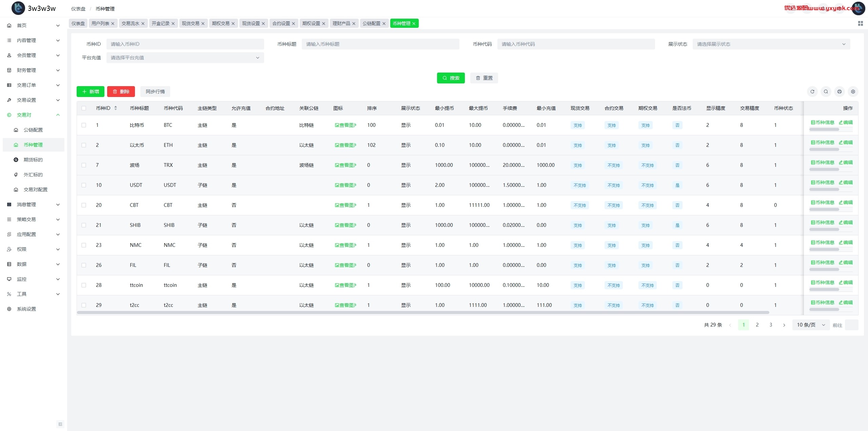Select the checkbox for the ETH row
The width and height of the screenshot is (868, 431).
[84, 145]
